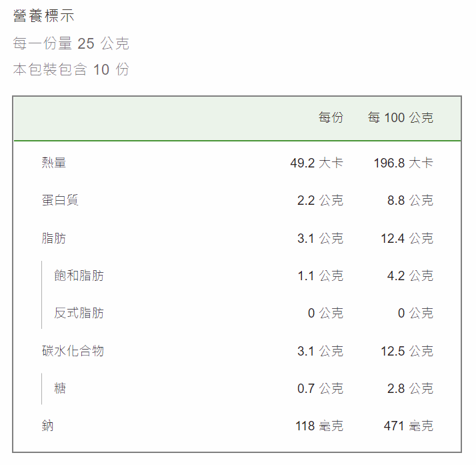Click the 12.5 公克 carbohydrate value
The width and height of the screenshot is (476, 465).
click(x=407, y=351)
